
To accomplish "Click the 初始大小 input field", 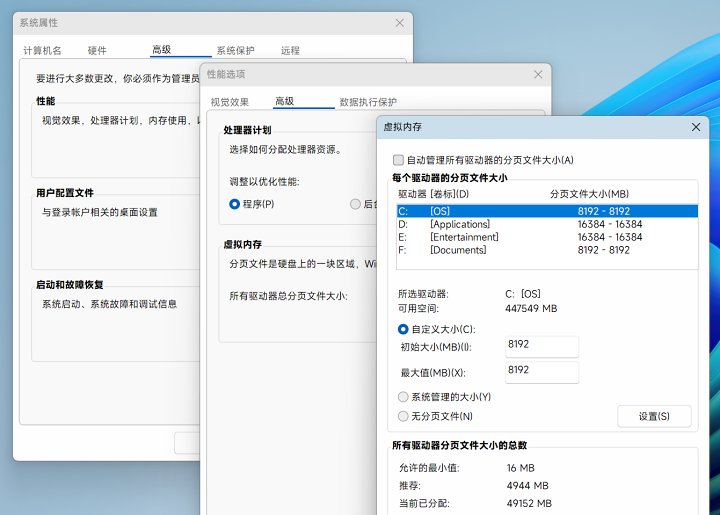I will click(x=541, y=346).
